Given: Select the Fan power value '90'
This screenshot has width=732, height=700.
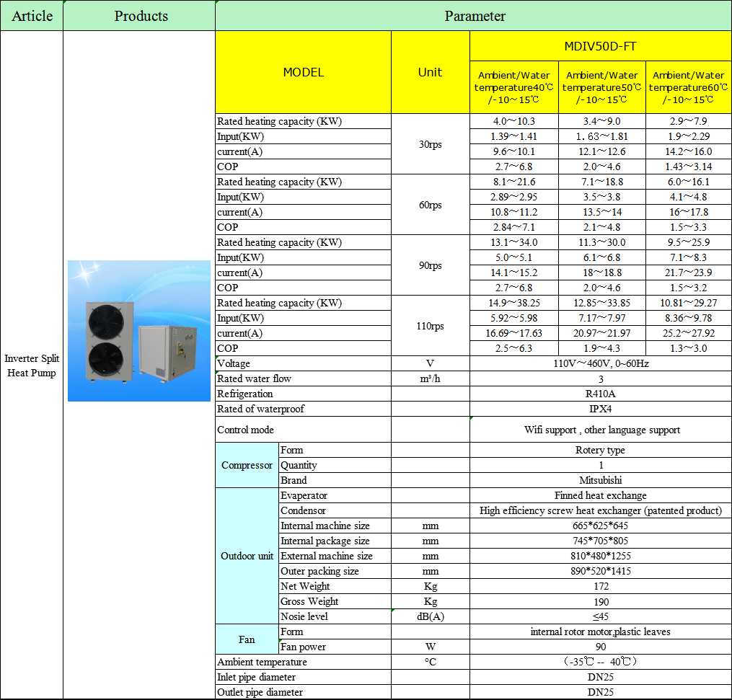Looking at the screenshot, I should (x=600, y=647).
